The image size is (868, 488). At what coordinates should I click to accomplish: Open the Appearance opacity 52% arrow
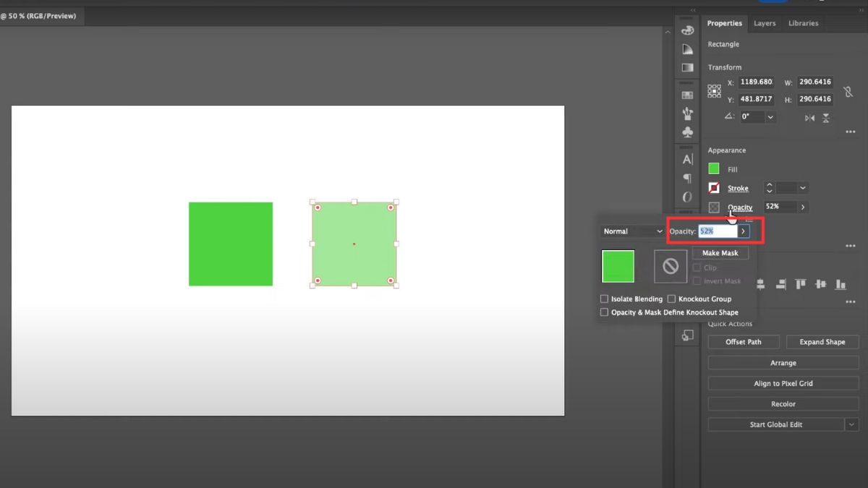(x=803, y=207)
